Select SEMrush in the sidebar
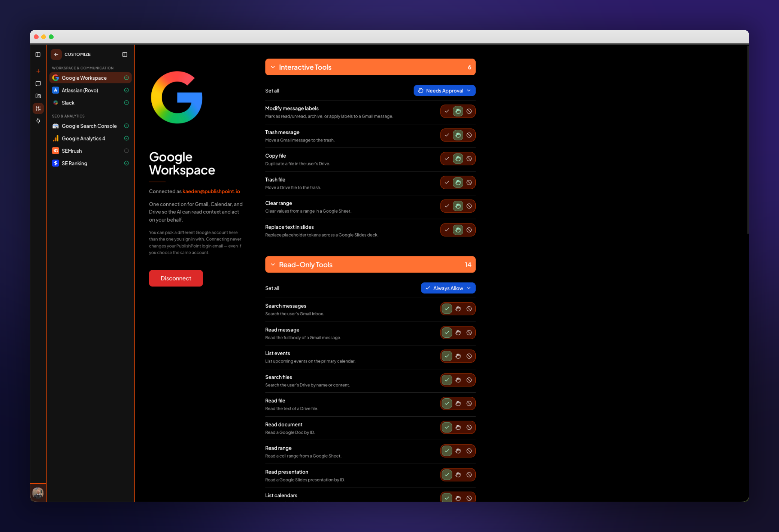 pyautogui.click(x=90, y=151)
